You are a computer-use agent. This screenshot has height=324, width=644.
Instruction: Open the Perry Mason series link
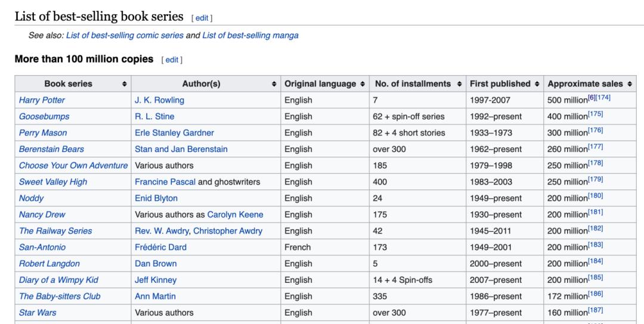(43, 133)
